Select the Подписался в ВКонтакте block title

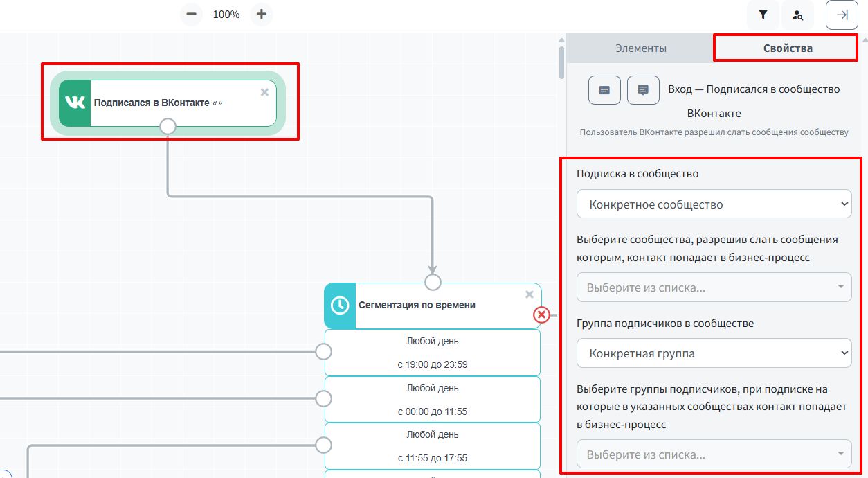click(158, 103)
